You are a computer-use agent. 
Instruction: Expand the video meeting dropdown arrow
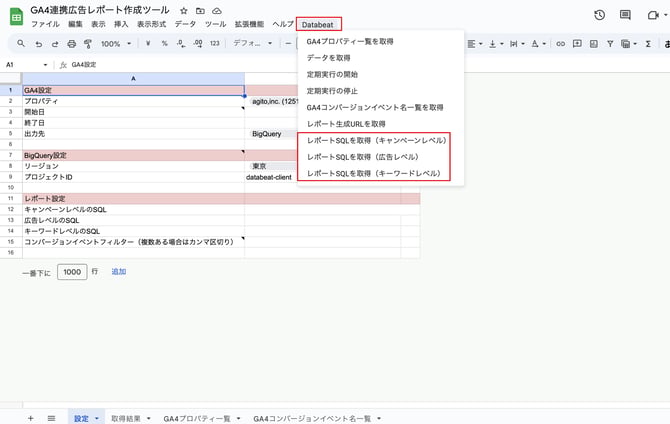pos(665,15)
